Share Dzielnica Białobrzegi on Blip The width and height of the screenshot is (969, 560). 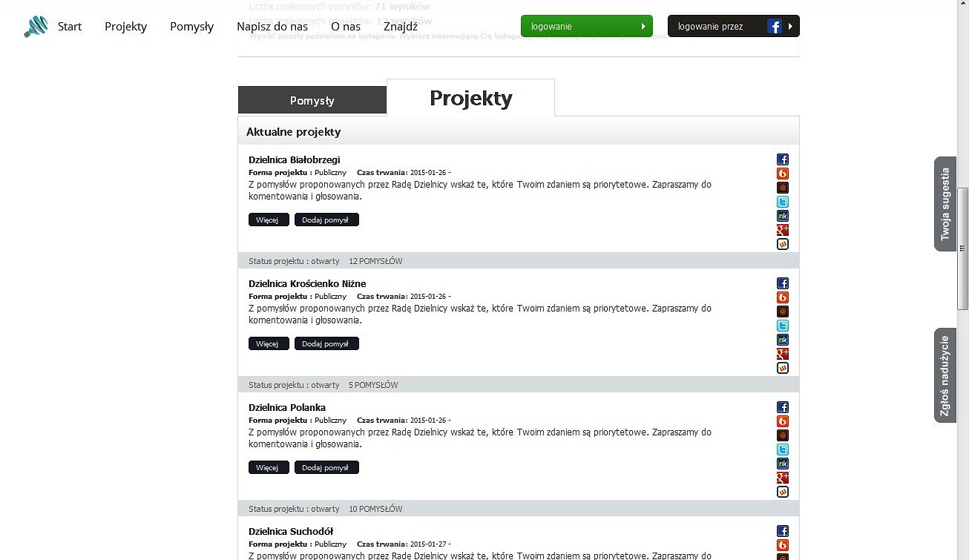click(x=783, y=174)
